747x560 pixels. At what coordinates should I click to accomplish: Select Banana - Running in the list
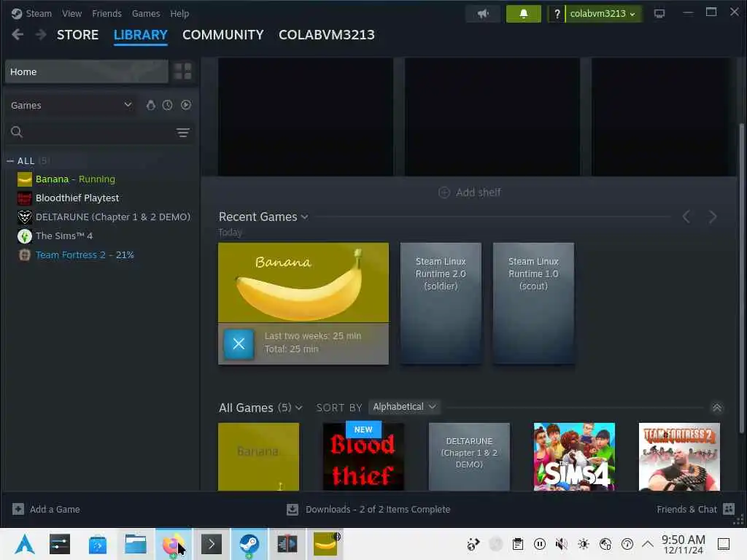75,179
